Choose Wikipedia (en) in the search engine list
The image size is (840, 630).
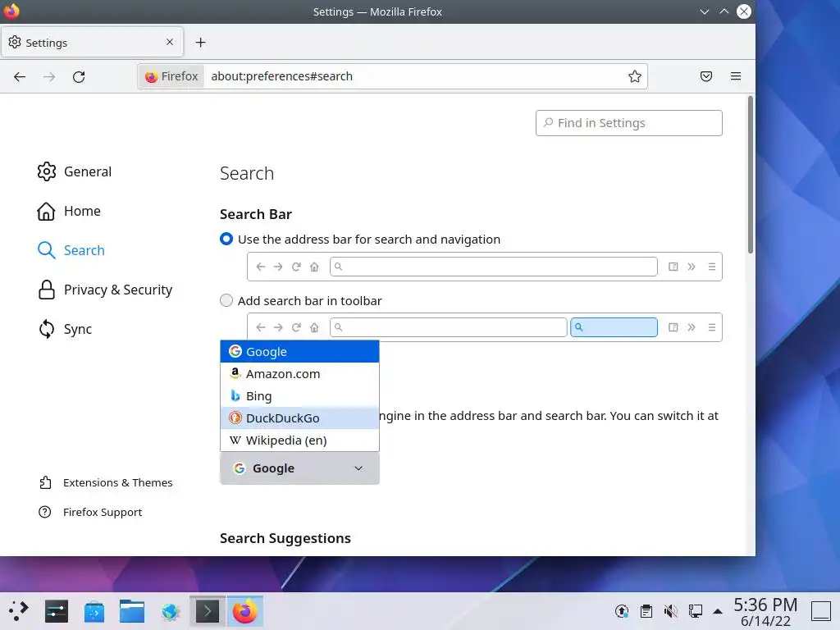[x=299, y=441]
